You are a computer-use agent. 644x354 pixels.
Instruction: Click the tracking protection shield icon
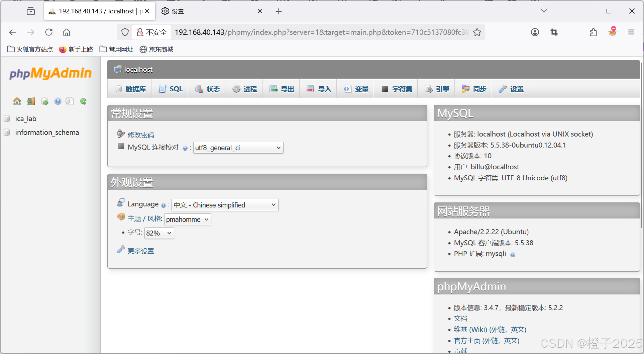(x=125, y=32)
